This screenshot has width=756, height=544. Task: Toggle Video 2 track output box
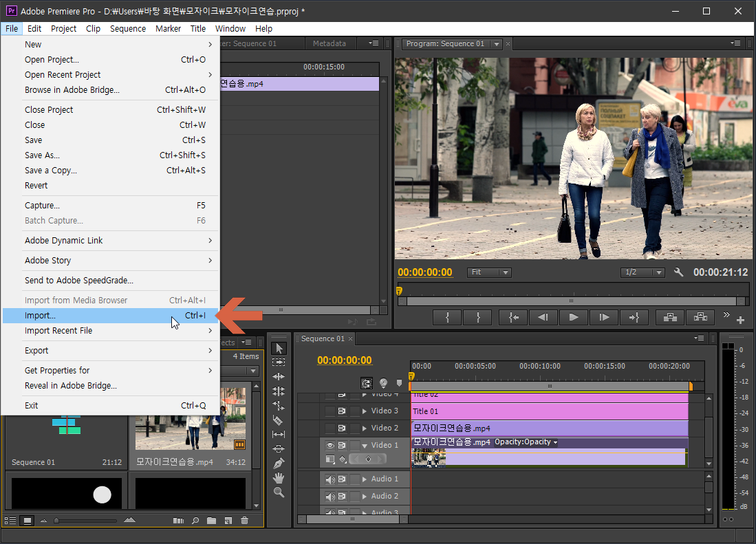[x=330, y=428]
